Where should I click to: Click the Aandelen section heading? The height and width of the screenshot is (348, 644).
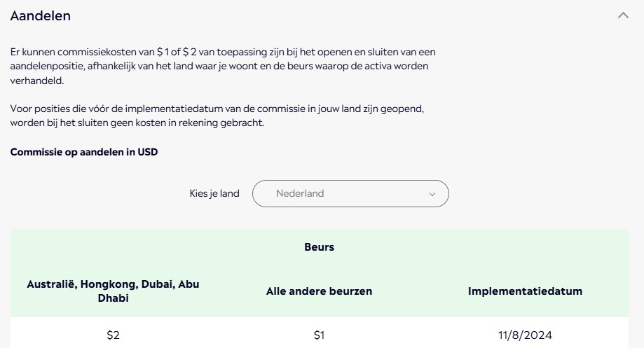pos(41,16)
